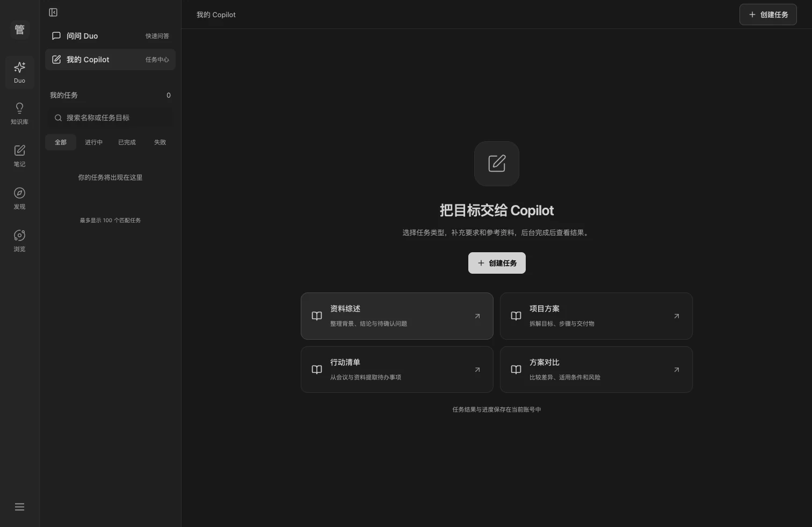
Task: Click the 项目方案 book icon
Action: pyautogui.click(x=516, y=316)
